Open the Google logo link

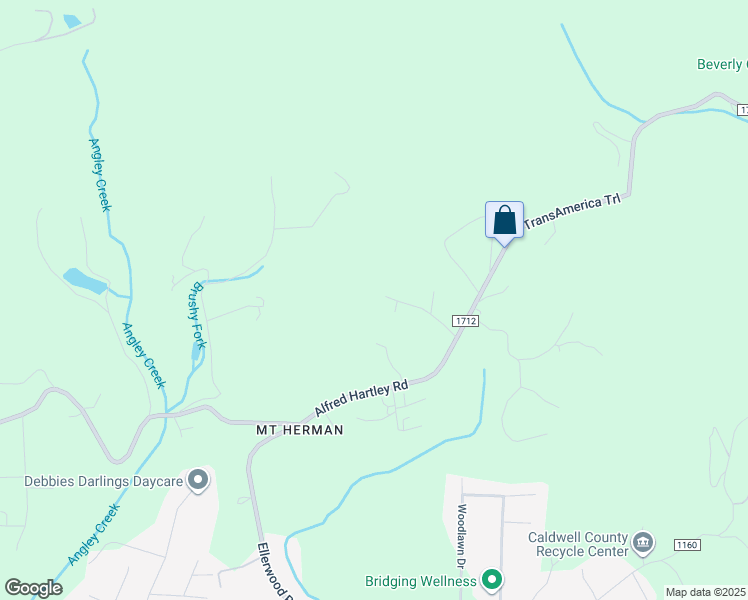33,588
